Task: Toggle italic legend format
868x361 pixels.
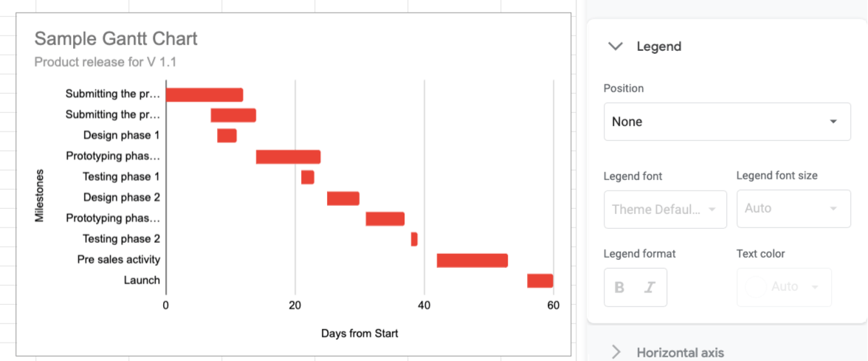Action: tap(650, 287)
